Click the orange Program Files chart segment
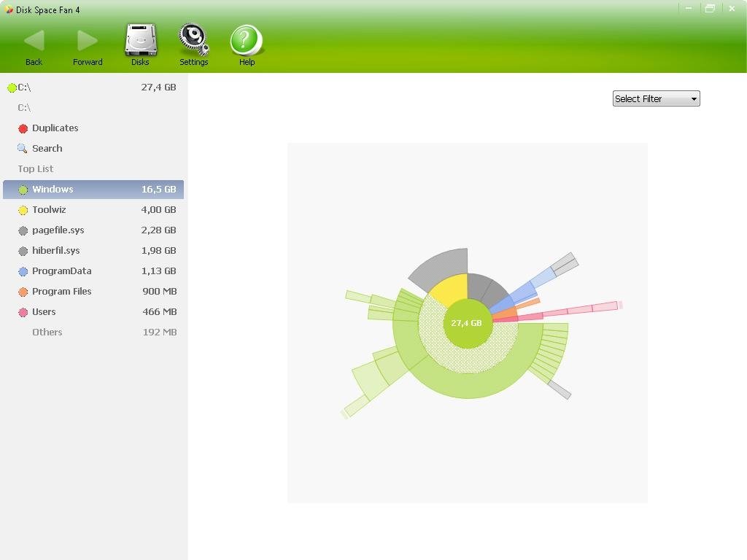Screen dimensions: 747x560 point(506,312)
